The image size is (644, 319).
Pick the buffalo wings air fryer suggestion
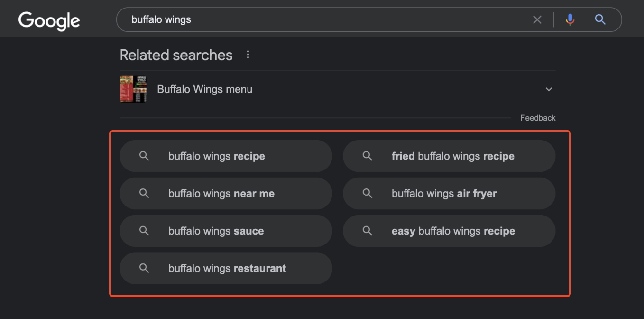pyautogui.click(x=449, y=194)
